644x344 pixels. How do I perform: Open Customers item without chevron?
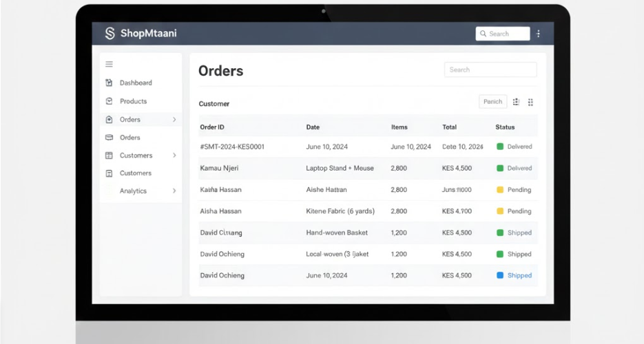136,173
